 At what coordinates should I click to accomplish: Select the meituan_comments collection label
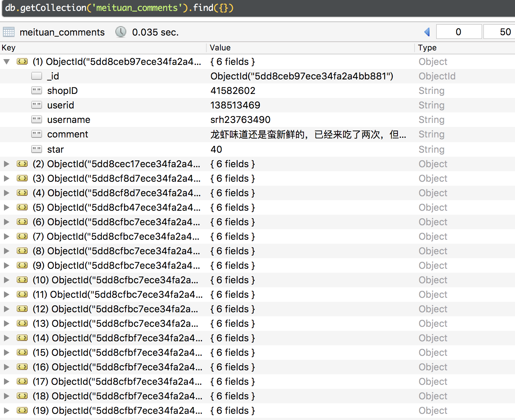point(62,32)
